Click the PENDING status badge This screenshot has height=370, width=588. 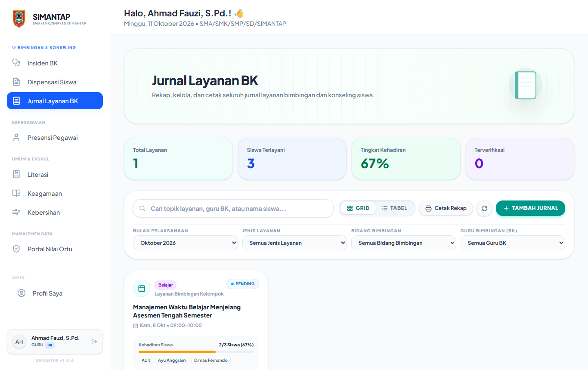(x=243, y=284)
